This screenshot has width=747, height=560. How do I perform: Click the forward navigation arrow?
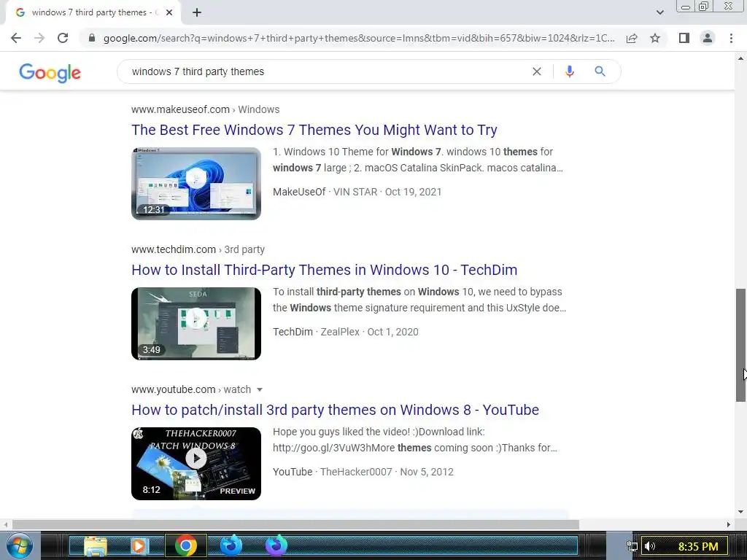(x=39, y=38)
